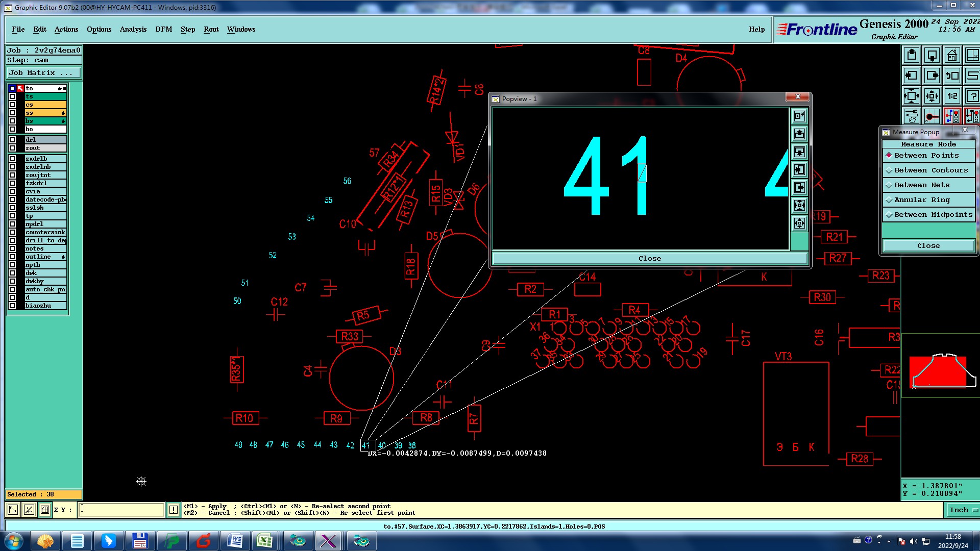The image size is (980, 551).
Task: Click the exclamation mark icon
Action: point(174,509)
